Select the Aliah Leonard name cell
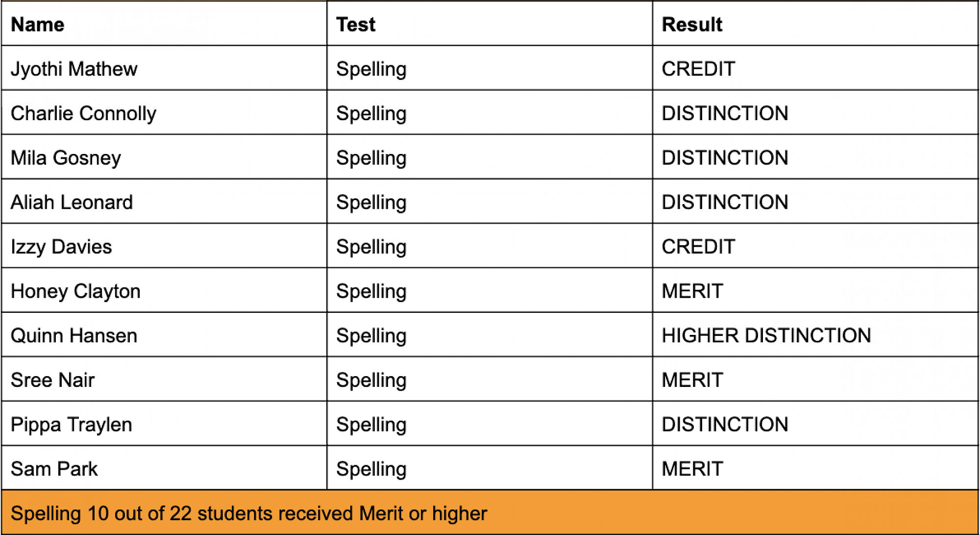980x535 pixels. [x=72, y=202]
